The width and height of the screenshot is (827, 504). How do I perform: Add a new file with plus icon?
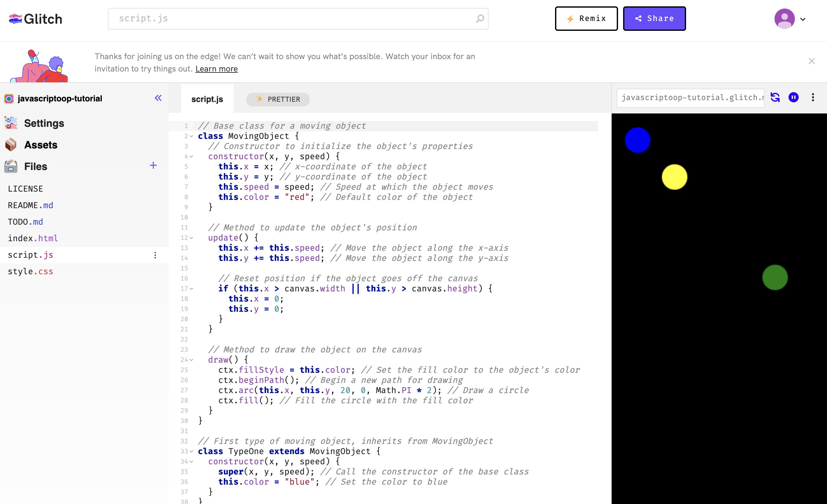point(153,165)
